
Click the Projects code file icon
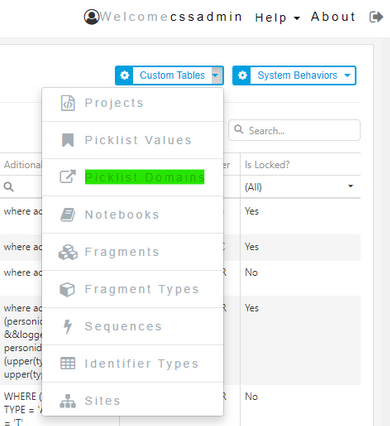tap(68, 103)
